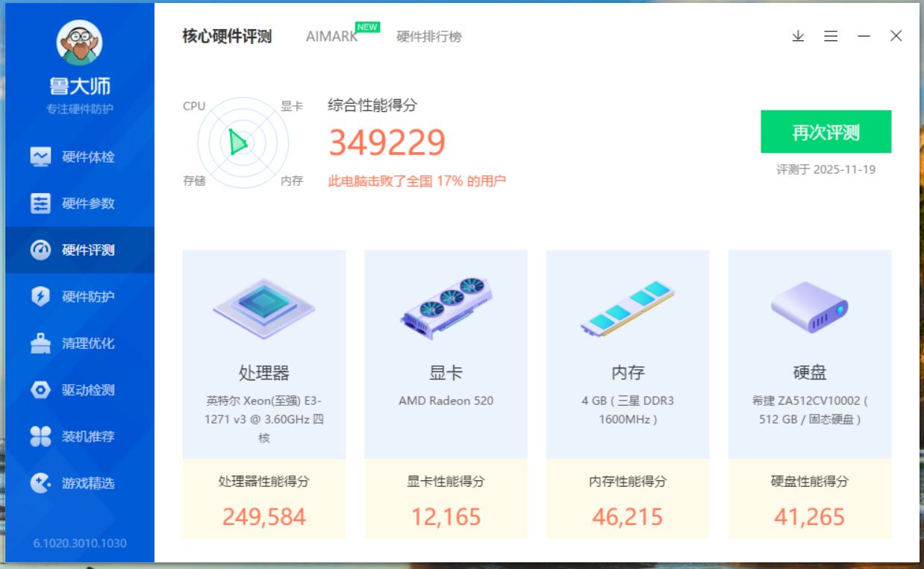The image size is (924, 569).
Task: Click the green 再次评测 button
Action: pyautogui.click(x=825, y=132)
